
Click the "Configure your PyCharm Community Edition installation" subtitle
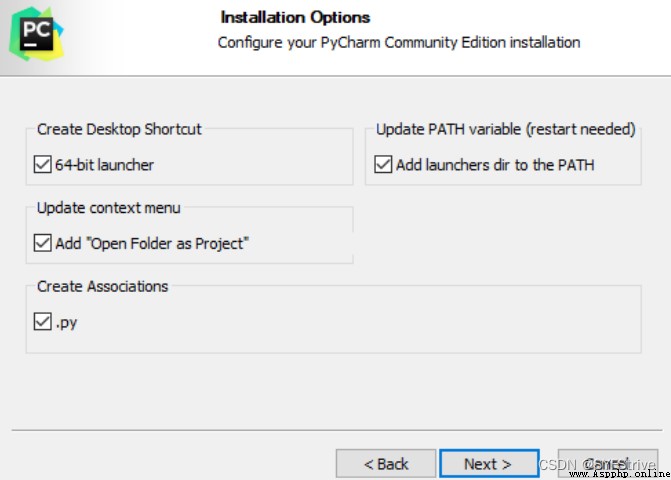coord(399,43)
